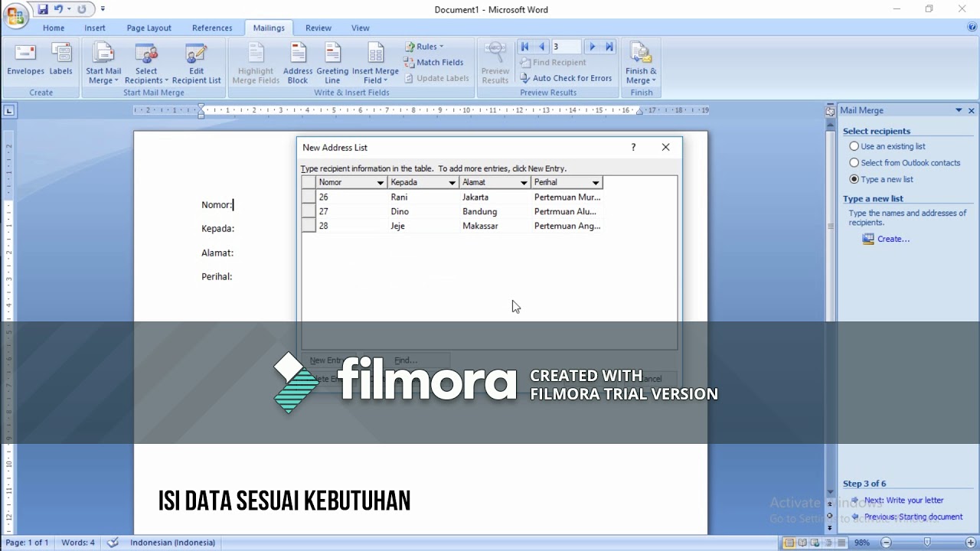Switch to Print Layout view icon
Screen dimensions: 980x551
click(x=789, y=543)
